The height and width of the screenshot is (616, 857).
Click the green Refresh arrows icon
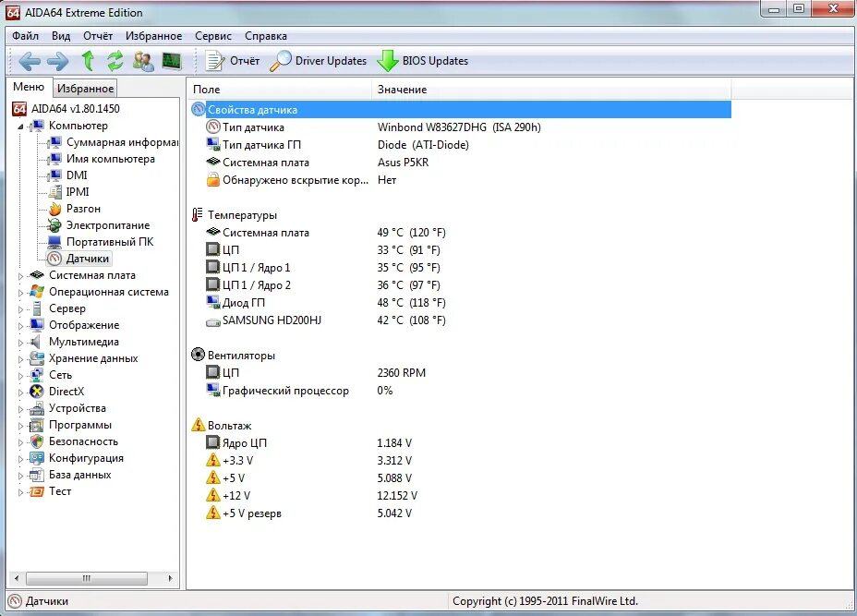pos(115,61)
